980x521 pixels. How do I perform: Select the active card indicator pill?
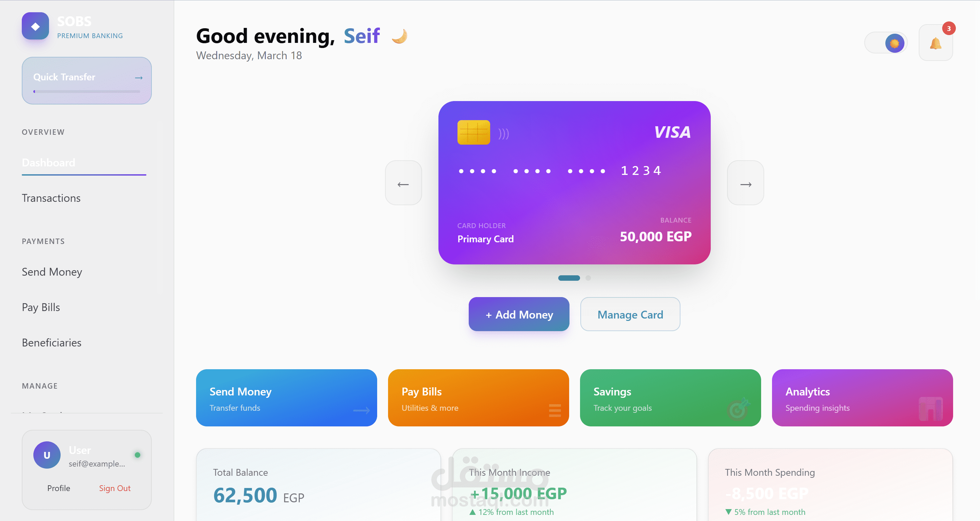point(569,278)
